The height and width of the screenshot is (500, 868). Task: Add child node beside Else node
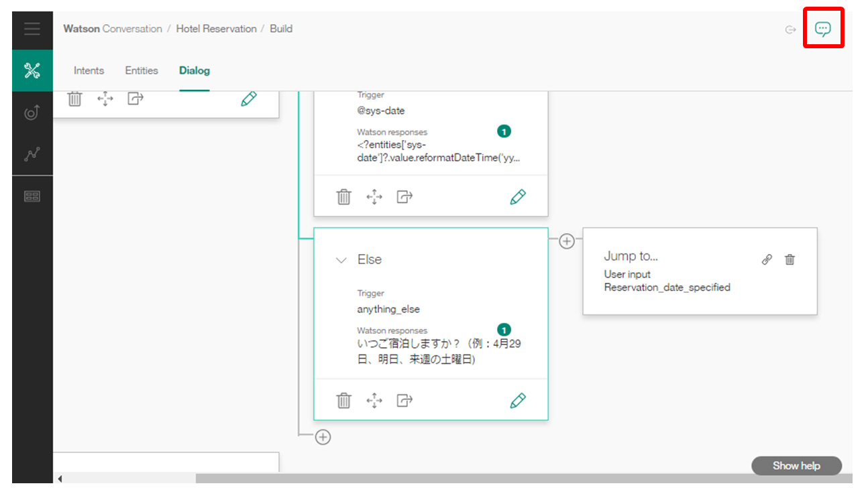567,241
